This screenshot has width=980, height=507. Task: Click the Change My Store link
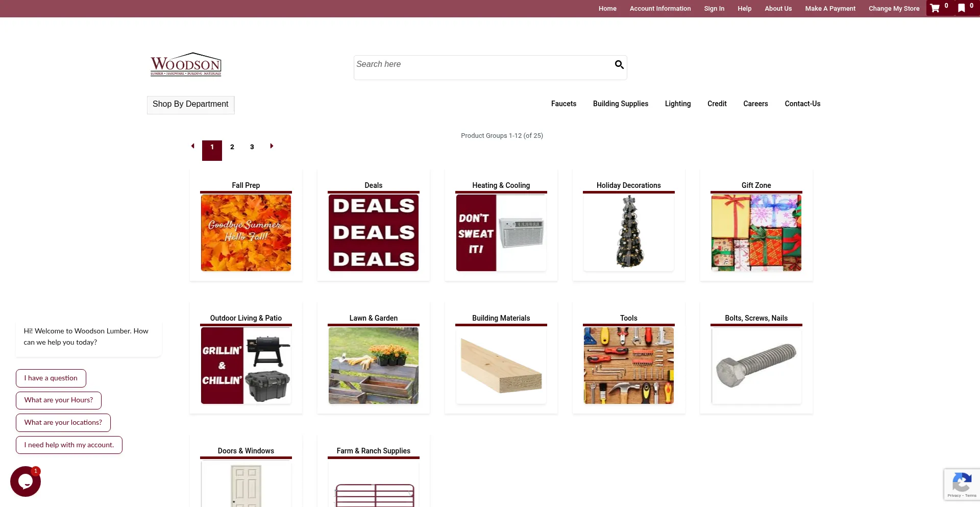894,9
